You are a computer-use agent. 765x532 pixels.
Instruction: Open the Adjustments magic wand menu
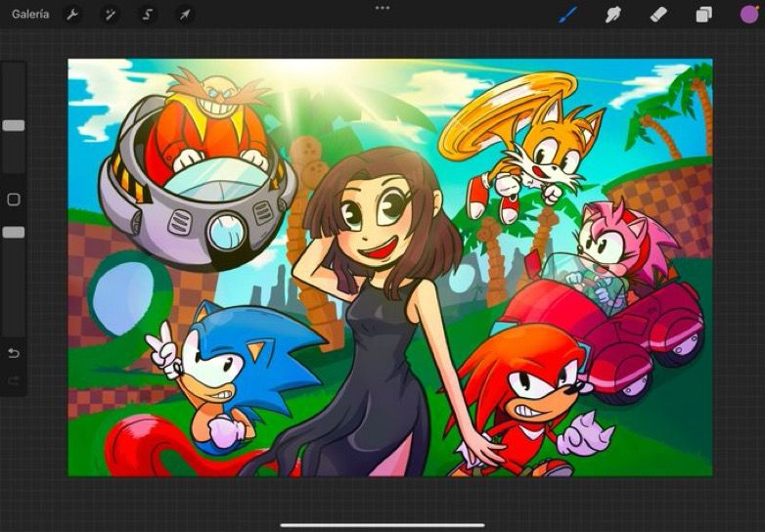coord(110,15)
